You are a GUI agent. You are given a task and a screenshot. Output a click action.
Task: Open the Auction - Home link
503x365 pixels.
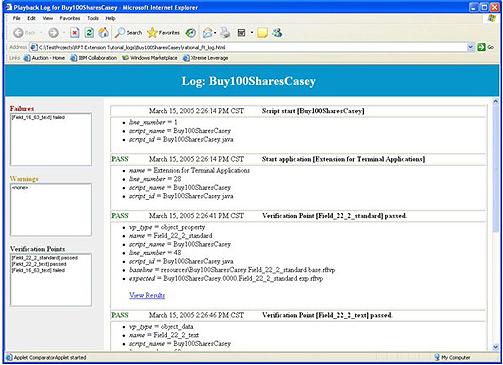coord(44,58)
